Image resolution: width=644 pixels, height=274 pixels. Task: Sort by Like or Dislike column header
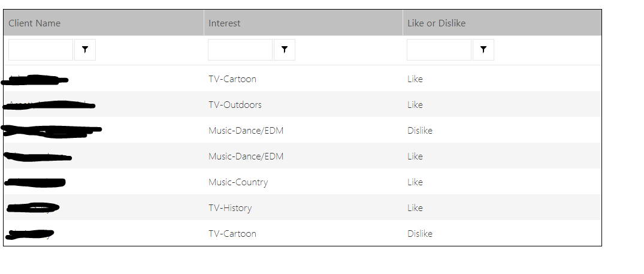502,23
